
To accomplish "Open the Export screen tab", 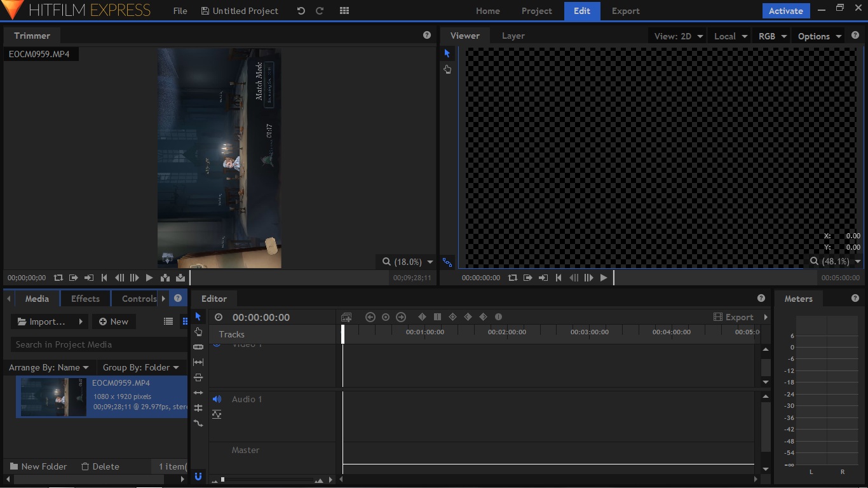I will [x=625, y=11].
